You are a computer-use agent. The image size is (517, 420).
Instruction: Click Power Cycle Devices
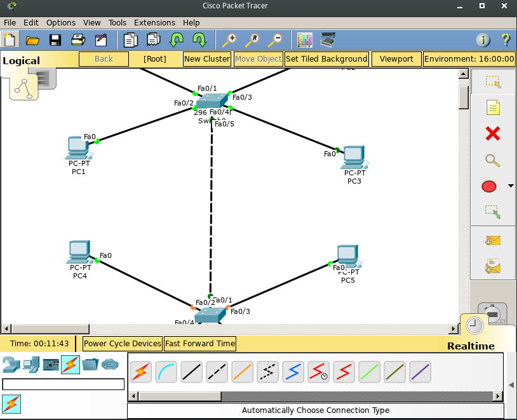(x=122, y=343)
